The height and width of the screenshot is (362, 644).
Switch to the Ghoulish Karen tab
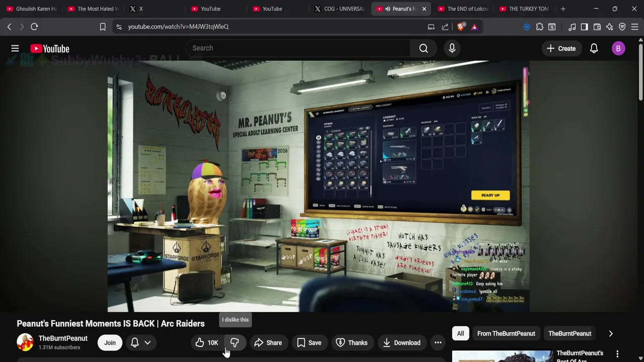(x=31, y=9)
